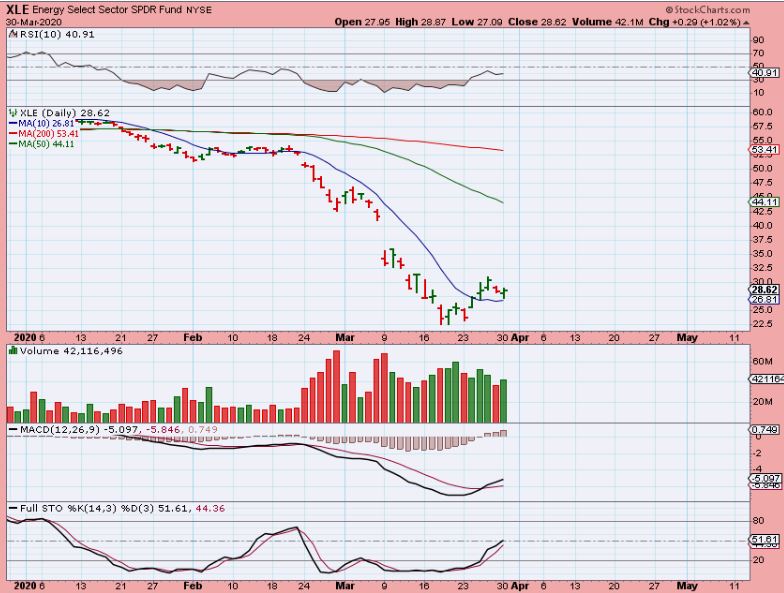Click the High 28.87 value in header
Viewport: 784px width, 593px height.
tap(420, 22)
